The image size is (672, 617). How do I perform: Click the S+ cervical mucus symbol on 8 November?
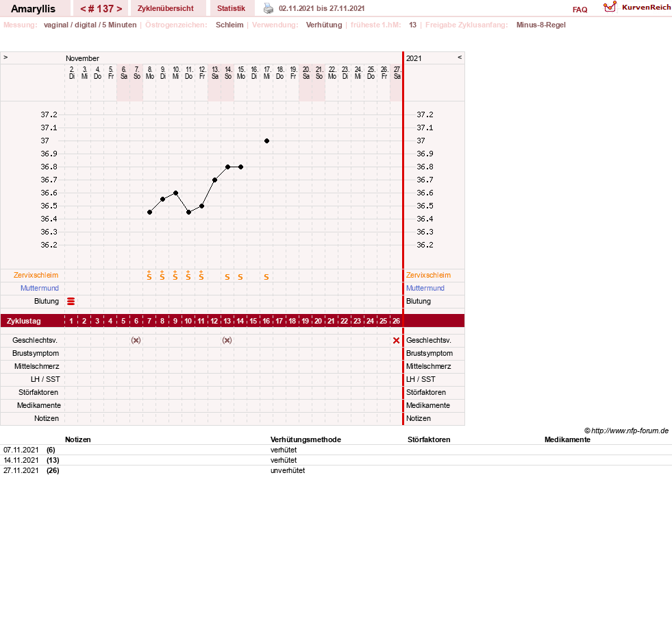pyautogui.click(x=149, y=276)
